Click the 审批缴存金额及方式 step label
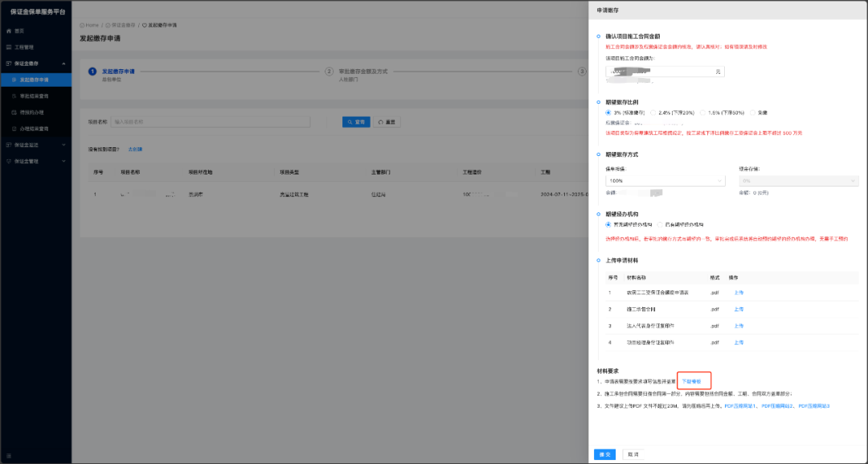868x464 pixels. pos(363,72)
